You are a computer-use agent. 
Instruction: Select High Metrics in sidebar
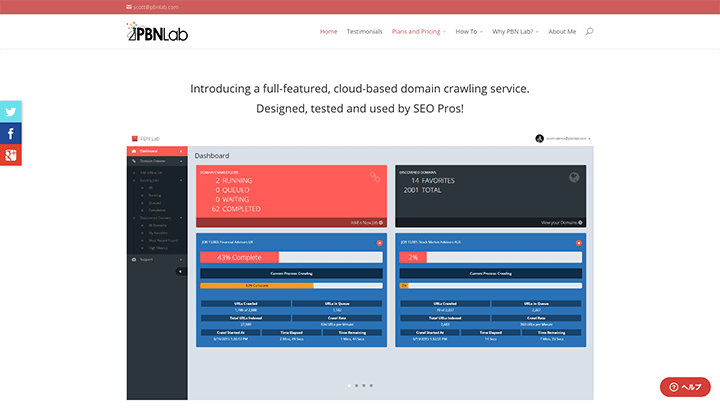[x=158, y=248]
